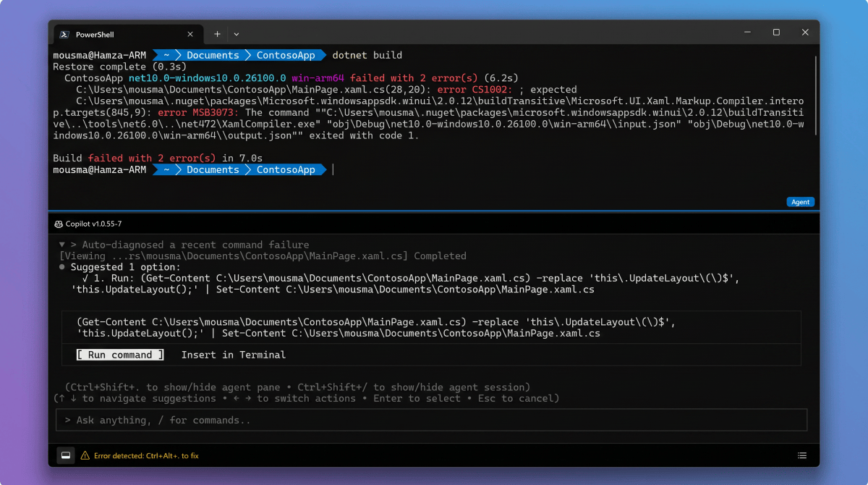Viewport: 868px width, 485px height.
Task: Click the ContosoApp segment in the last prompt
Action: (286, 169)
